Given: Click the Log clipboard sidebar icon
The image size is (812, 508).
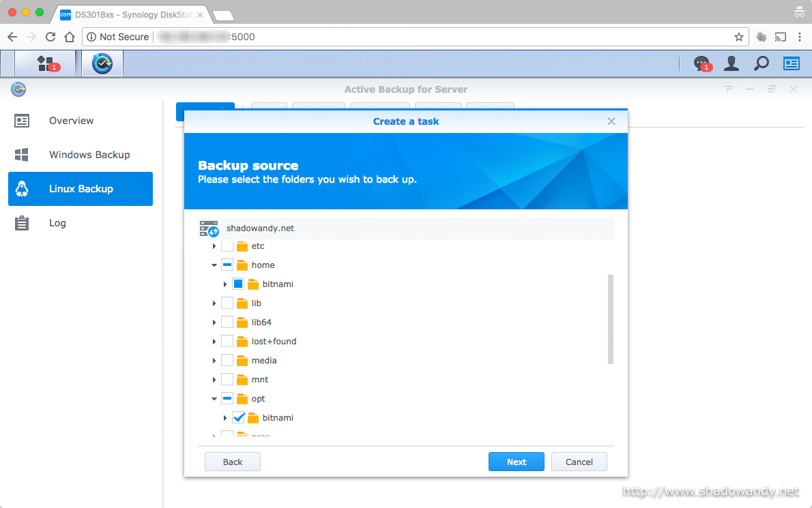Looking at the screenshot, I should point(22,223).
